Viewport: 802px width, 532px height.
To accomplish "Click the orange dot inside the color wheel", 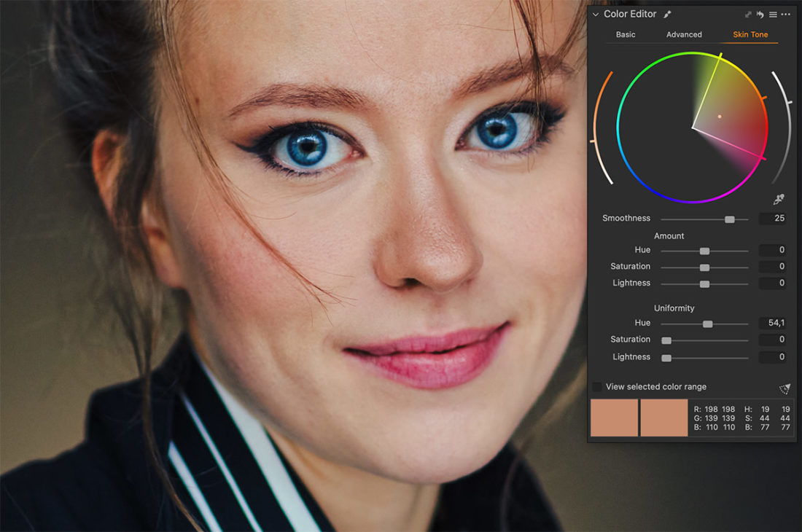I will coord(720,116).
